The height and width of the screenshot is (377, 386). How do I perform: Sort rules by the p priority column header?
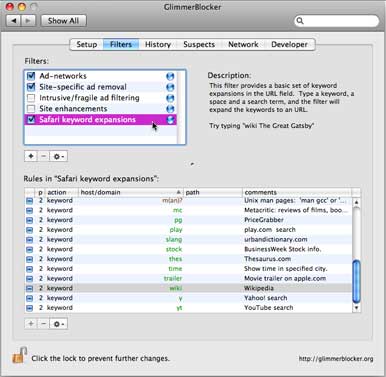[x=40, y=192]
